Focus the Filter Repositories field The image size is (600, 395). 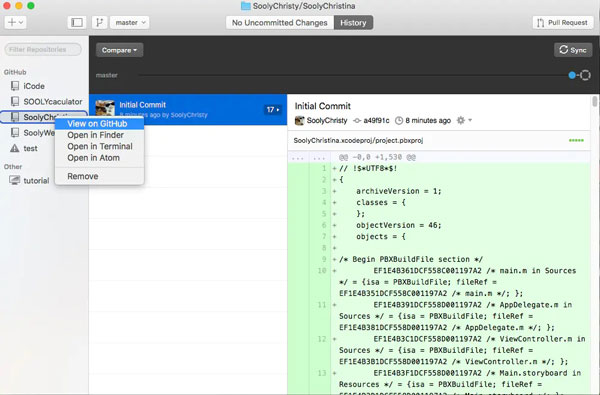43,49
